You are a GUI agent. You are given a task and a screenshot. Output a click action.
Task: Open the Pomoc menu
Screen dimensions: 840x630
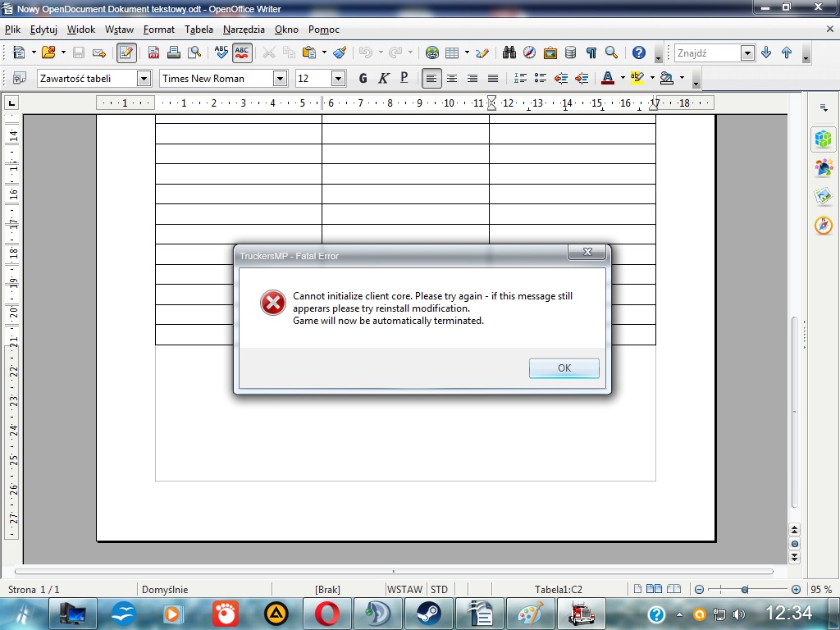tap(323, 30)
